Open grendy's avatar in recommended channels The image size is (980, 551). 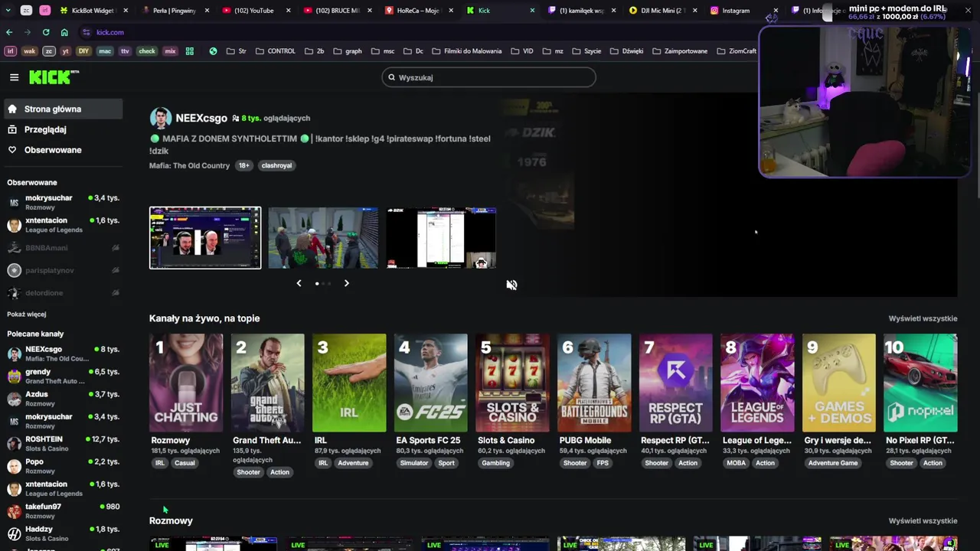click(x=14, y=376)
